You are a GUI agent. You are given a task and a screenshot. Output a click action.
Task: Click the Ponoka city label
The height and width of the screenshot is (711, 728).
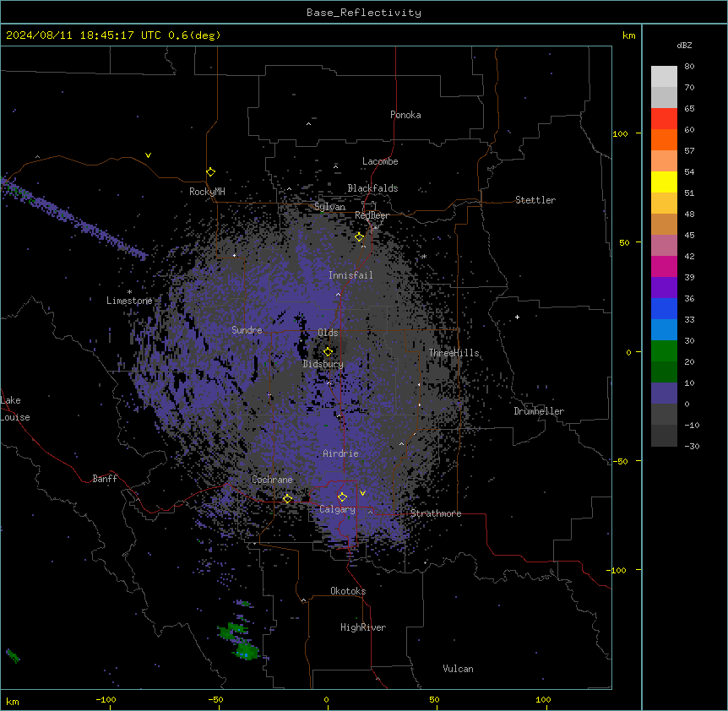tap(405, 115)
